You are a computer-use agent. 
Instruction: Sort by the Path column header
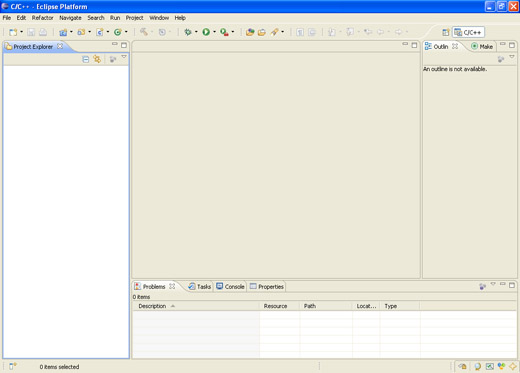click(326, 306)
